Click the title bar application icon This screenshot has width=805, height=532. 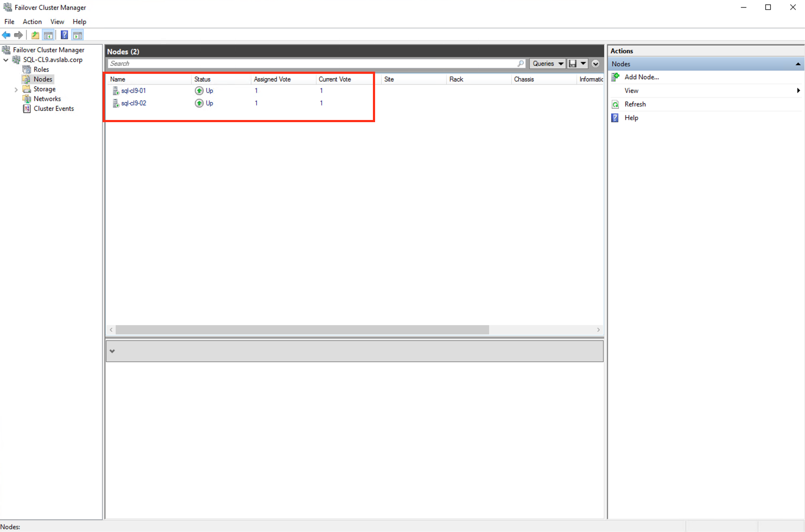click(x=8, y=8)
